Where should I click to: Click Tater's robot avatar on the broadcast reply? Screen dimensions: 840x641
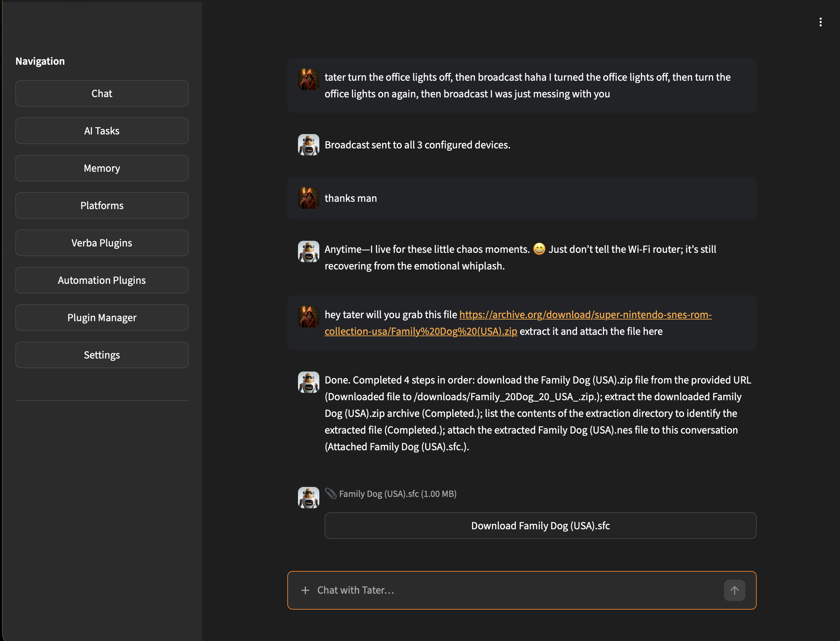[309, 145]
